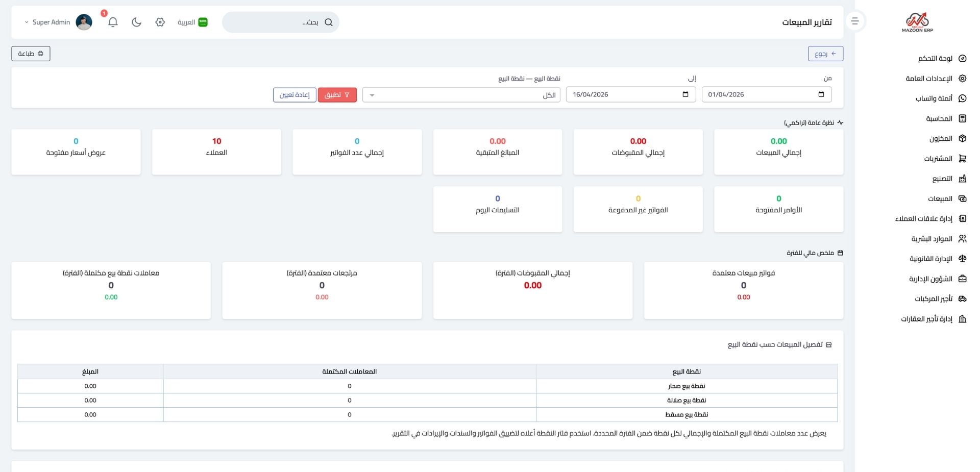Toggle dark mode with moon icon
Screen dimensions: 980x472
point(136,22)
